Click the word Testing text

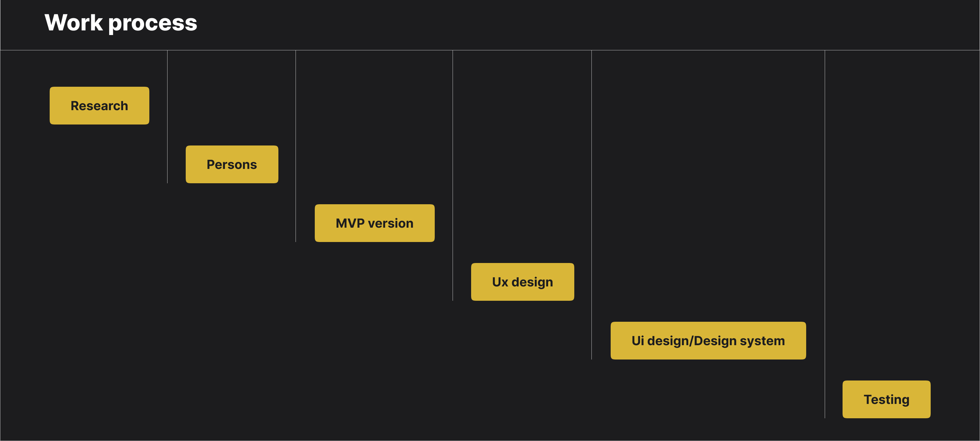pyautogui.click(x=886, y=399)
